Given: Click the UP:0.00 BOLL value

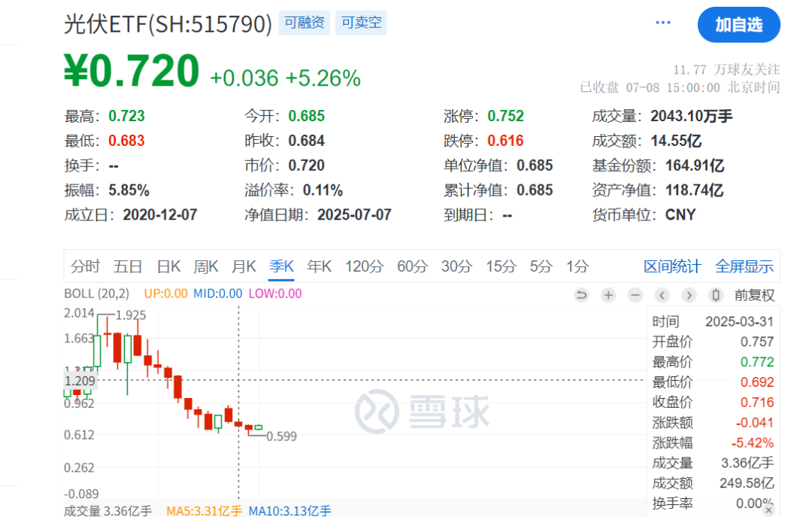Looking at the screenshot, I should (165, 293).
